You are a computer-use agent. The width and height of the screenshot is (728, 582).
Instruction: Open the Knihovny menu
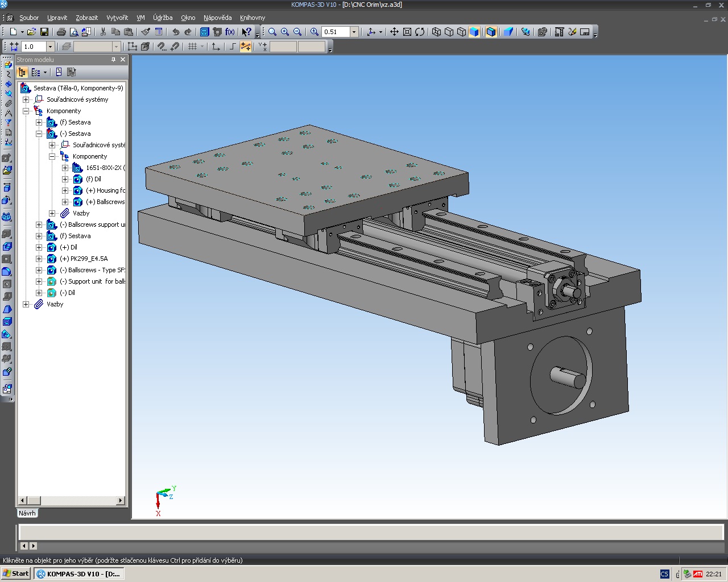click(x=253, y=18)
